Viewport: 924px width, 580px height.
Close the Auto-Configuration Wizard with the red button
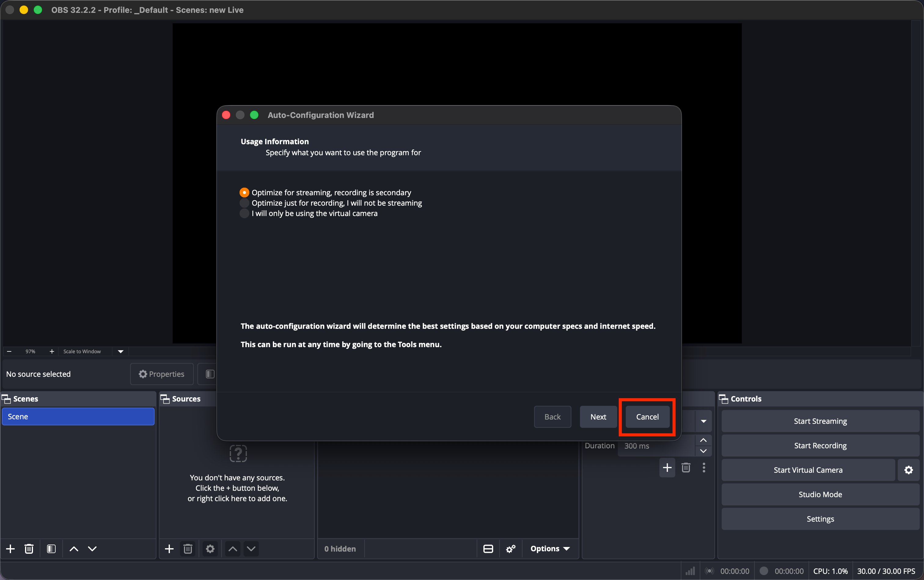point(226,115)
